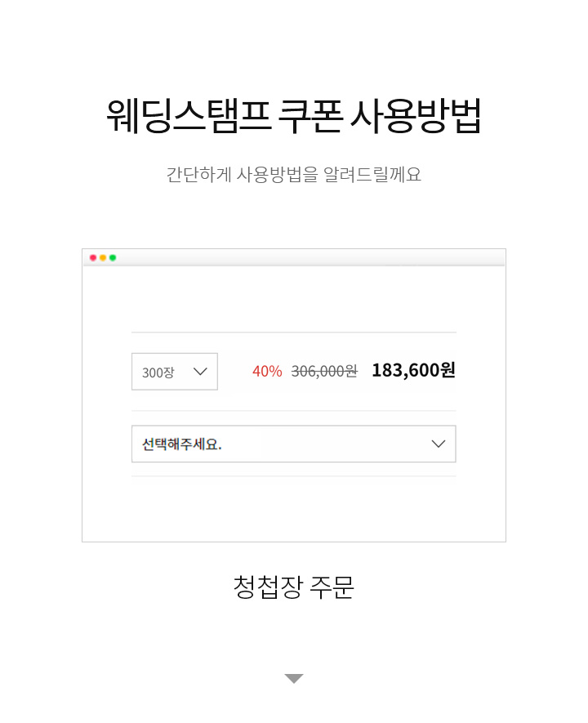Click the yellow minimize dot
This screenshot has width=588, height=723.
[x=103, y=258]
